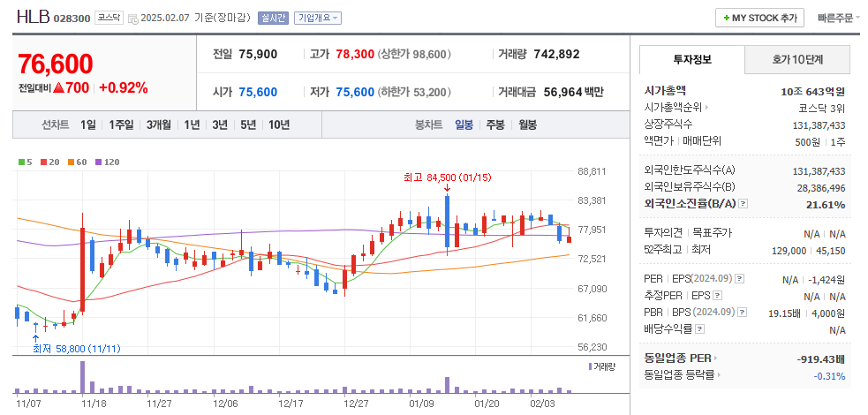868x415 pixels.
Task: Click the 19.15배 PBR value
Action: 785,313
